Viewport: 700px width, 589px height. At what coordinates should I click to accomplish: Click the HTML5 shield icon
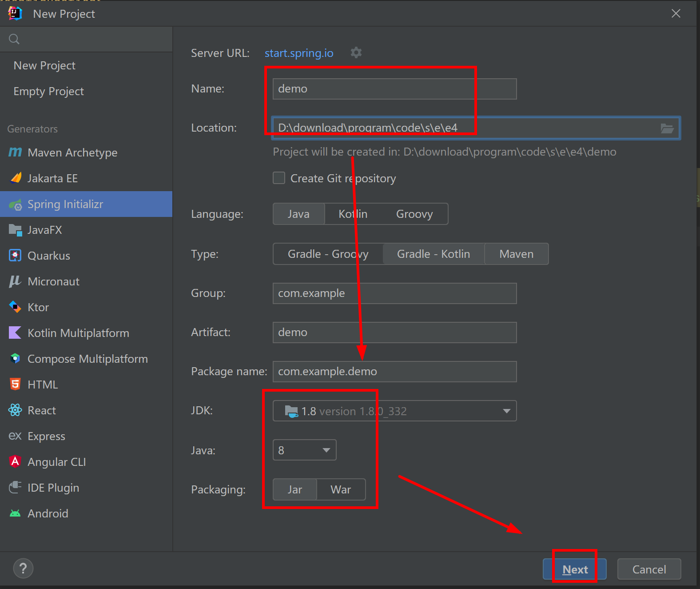pyautogui.click(x=15, y=384)
